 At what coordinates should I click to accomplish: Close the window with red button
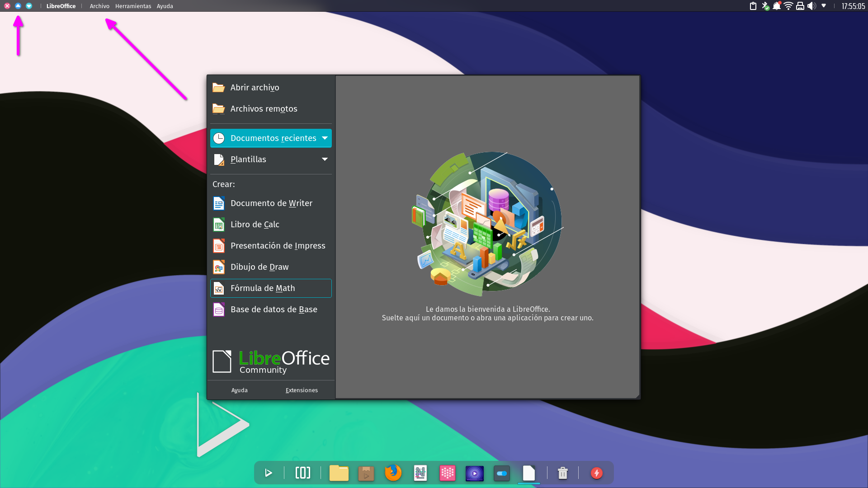[x=7, y=6]
